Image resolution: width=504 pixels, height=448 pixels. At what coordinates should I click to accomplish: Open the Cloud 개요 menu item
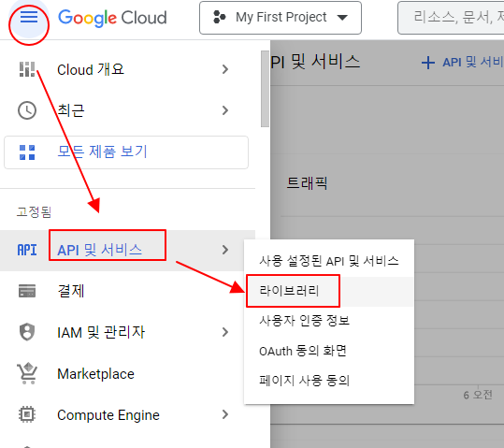127,69
